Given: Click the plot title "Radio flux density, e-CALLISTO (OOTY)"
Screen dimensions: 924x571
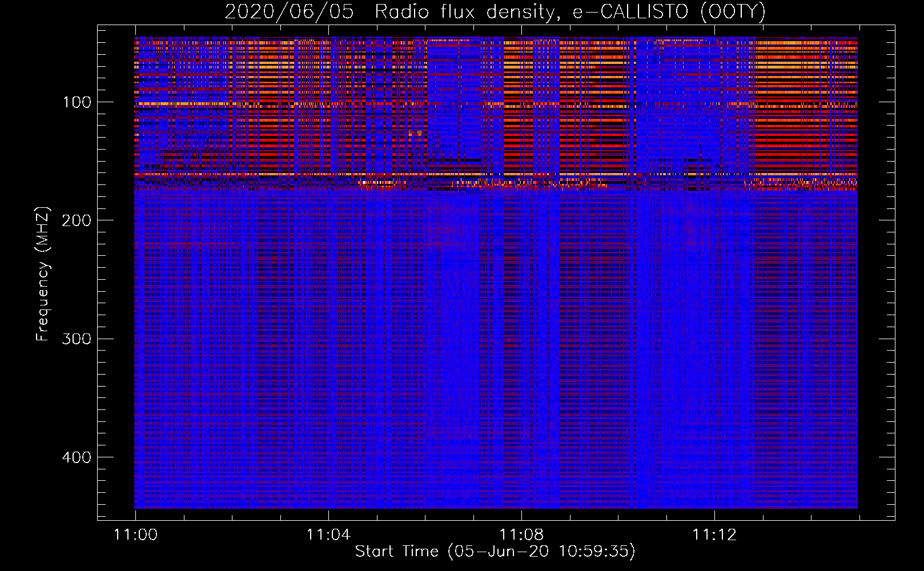Looking at the screenshot, I should (x=570, y=11).
